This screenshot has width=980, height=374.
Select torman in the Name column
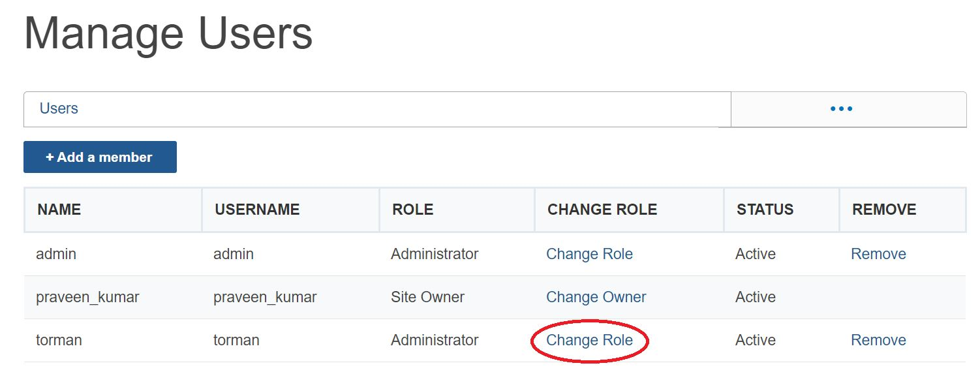59,340
